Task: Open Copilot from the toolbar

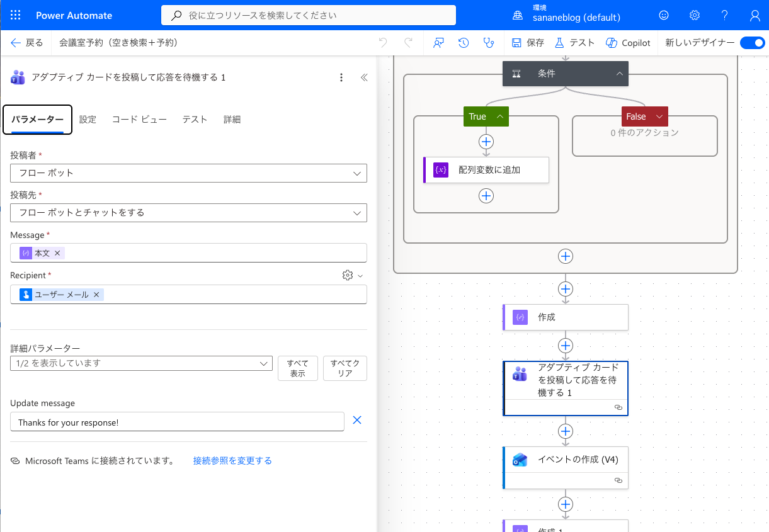Action: tap(628, 43)
